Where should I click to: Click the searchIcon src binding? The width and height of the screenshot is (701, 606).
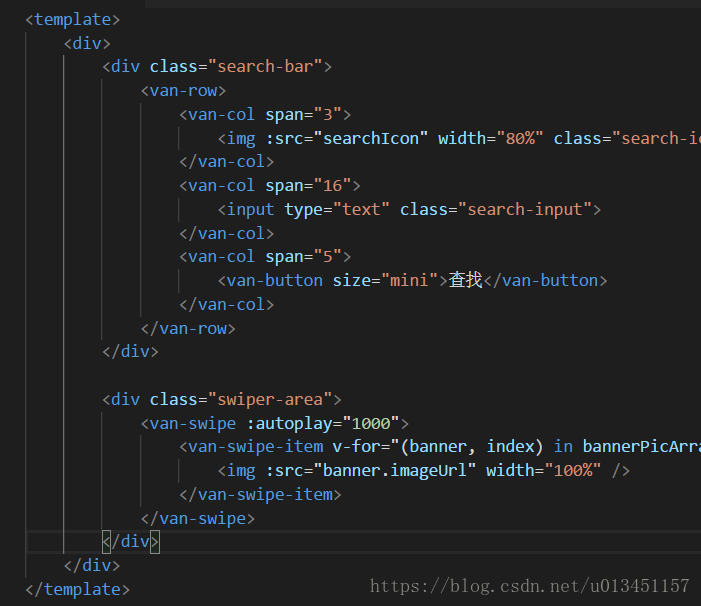tap(347, 139)
